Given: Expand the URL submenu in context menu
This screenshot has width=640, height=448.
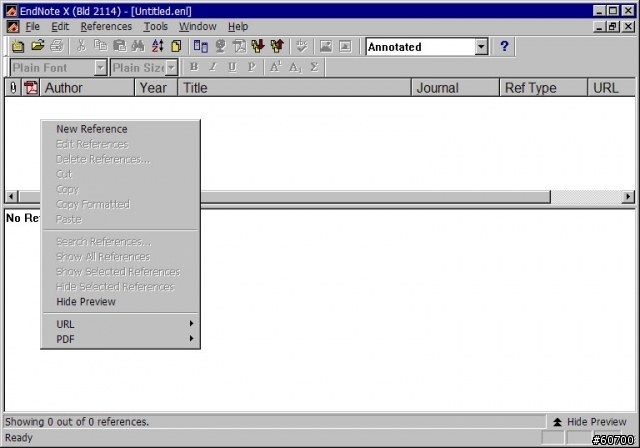Looking at the screenshot, I should click(x=120, y=324).
